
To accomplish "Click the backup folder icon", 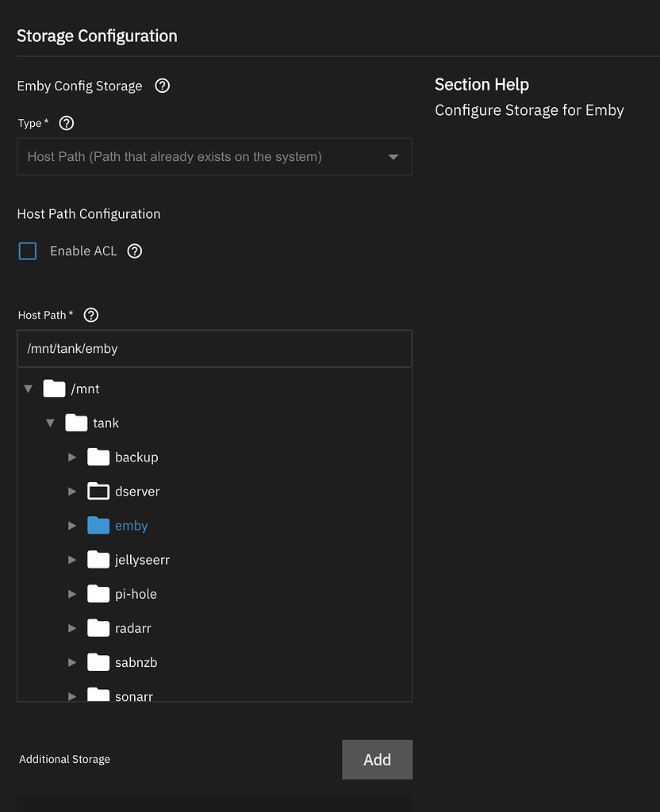I will pyautogui.click(x=98, y=457).
